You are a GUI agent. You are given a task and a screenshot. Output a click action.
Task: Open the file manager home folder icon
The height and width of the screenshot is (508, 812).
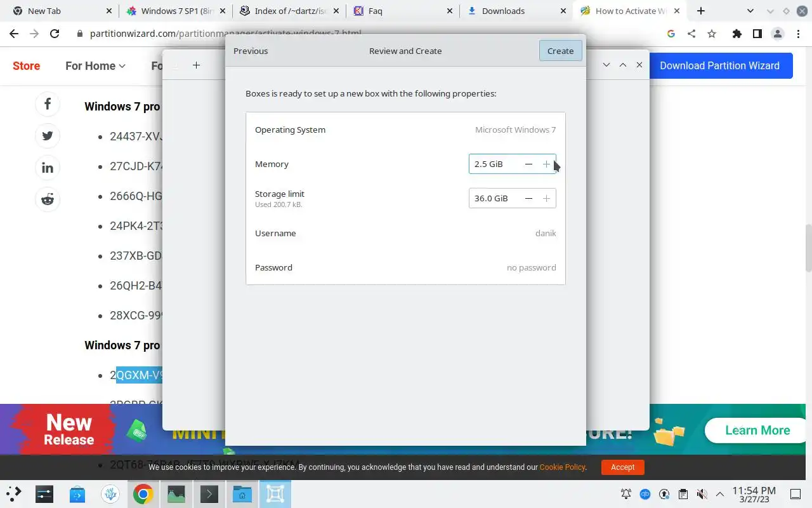coord(242,494)
